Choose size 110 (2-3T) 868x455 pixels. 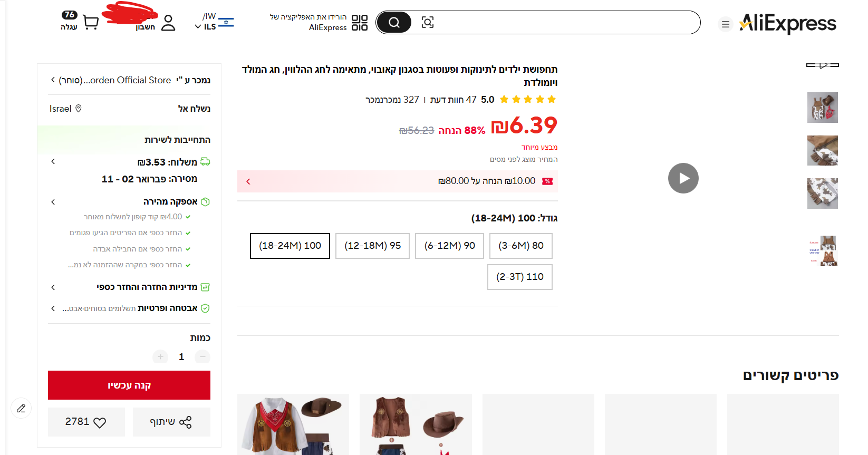click(x=519, y=277)
